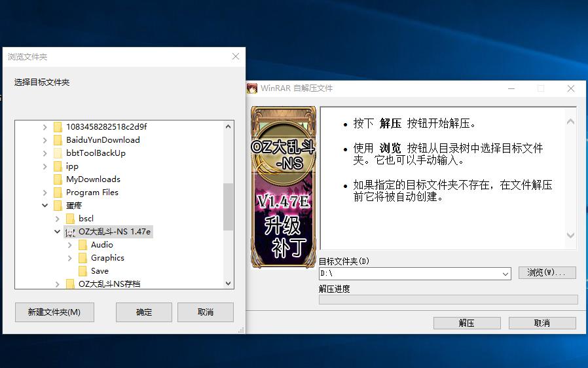
Task: Minimize the WinRAR 自解压文件 window
Action: point(511,88)
